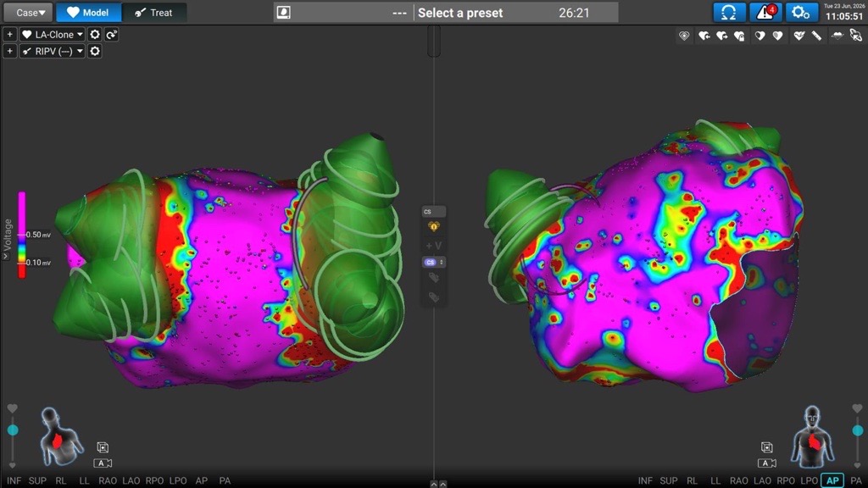Open gear settings next to RIPV

(x=95, y=52)
